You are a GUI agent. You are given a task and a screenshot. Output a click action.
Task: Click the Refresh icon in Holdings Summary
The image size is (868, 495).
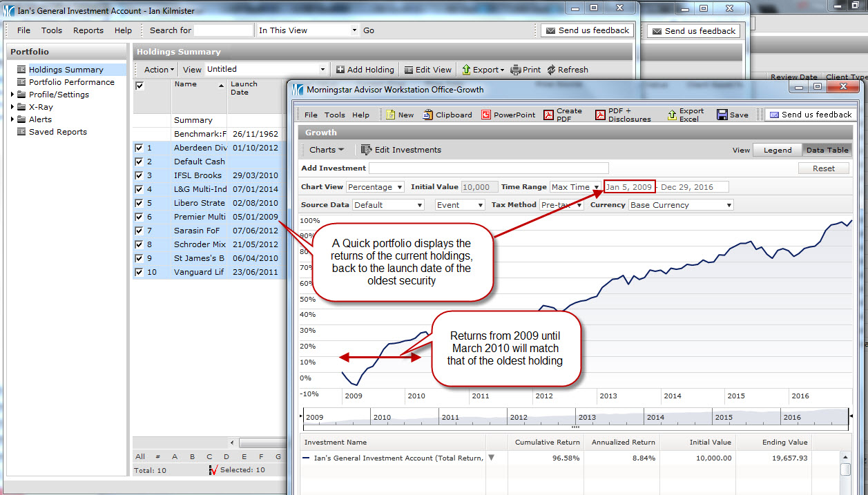[x=551, y=70]
